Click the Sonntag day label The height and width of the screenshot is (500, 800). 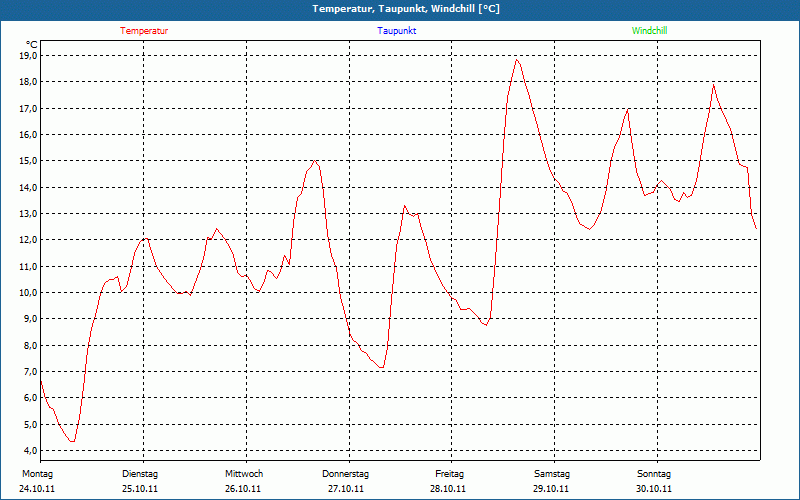point(654,474)
